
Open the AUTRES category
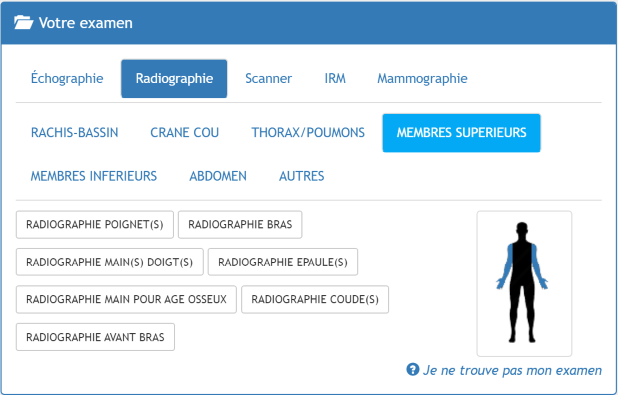point(302,176)
